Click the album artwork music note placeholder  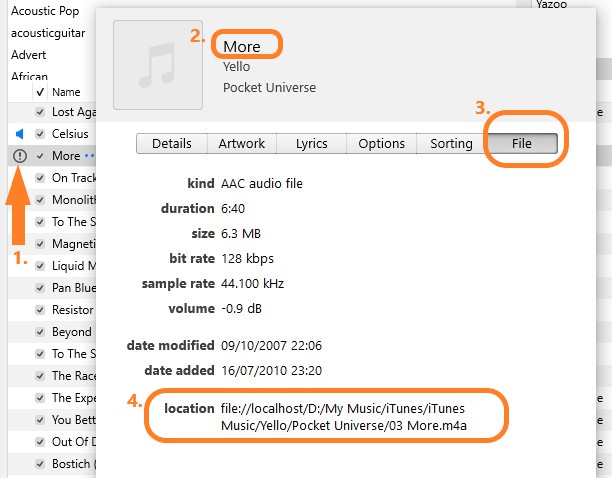tap(158, 65)
